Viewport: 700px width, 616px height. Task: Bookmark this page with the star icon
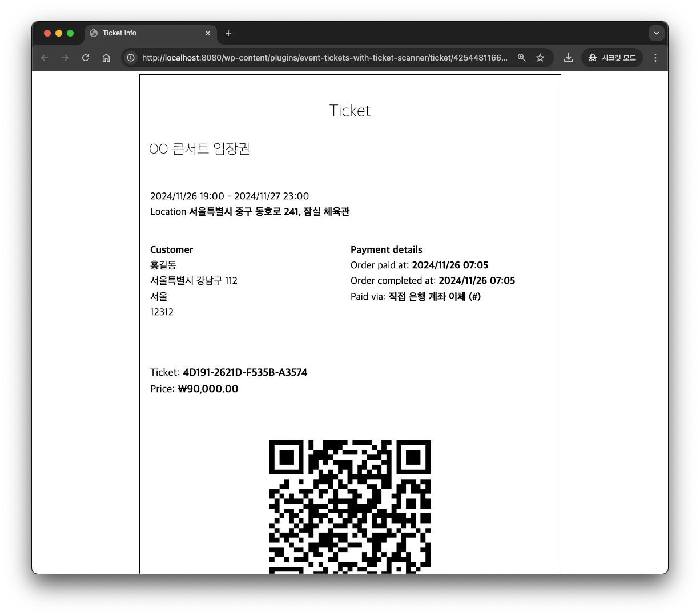pos(540,58)
